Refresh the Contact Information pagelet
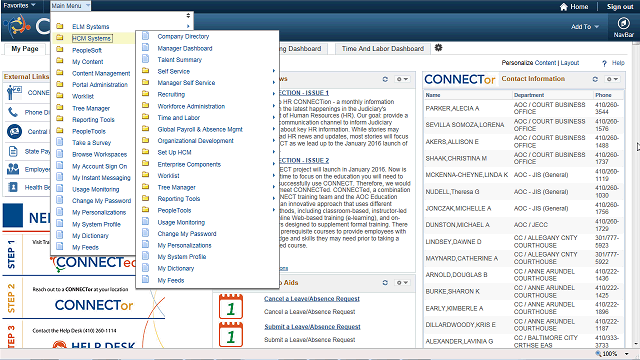640x360 pixels. pyautogui.click(x=595, y=79)
